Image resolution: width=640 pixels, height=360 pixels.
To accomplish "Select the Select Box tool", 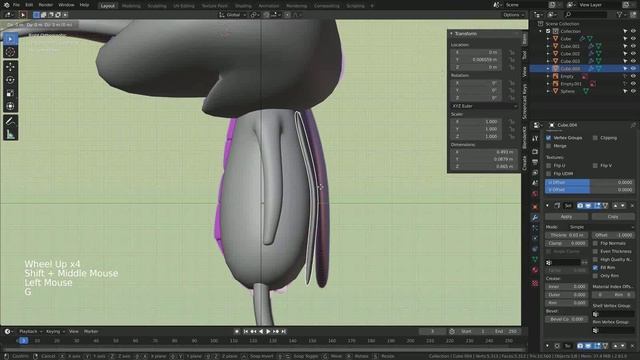I will [x=11, y=39].
